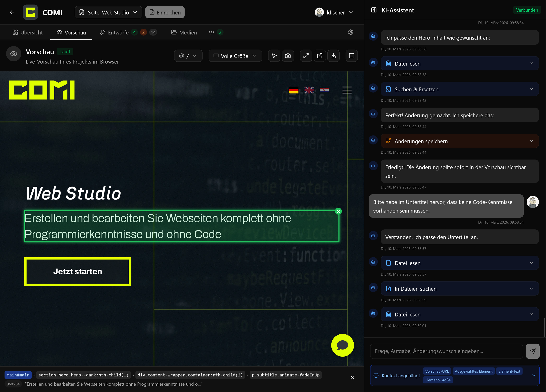
Task: Close the element inspector bar
Action: tap(352, 377)
